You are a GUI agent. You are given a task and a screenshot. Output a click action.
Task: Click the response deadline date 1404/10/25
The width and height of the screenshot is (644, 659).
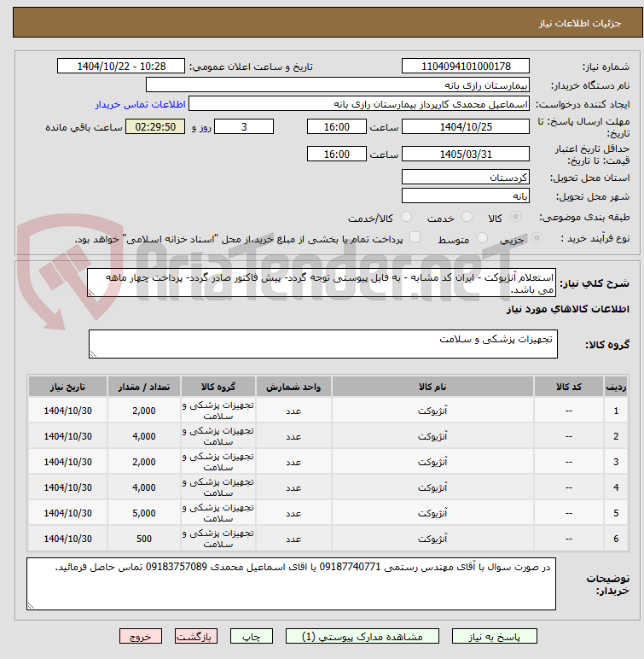[x=466, y=126]
